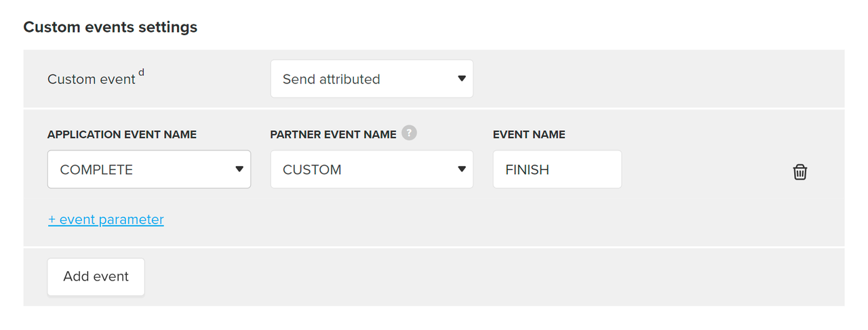
Task: Click the Custom events settings heading
Action: (x=111, y=28)
